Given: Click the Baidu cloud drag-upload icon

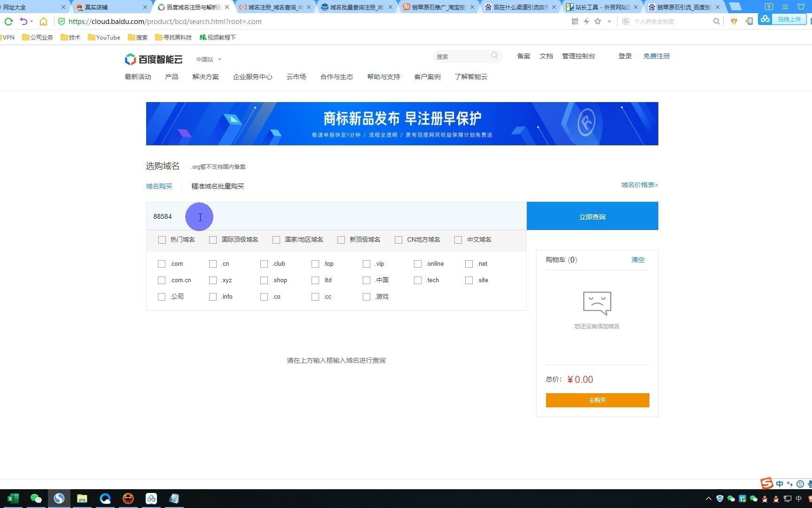Looking at the screenshot, I should pos(765,19).
